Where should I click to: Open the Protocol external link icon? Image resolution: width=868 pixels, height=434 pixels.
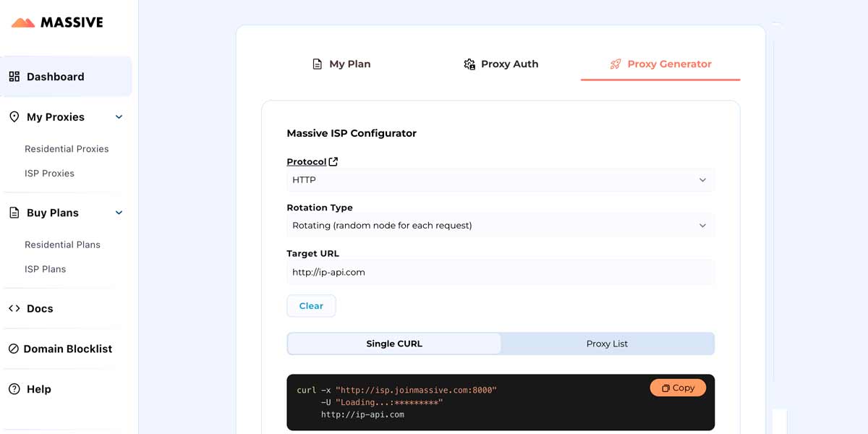333,162
